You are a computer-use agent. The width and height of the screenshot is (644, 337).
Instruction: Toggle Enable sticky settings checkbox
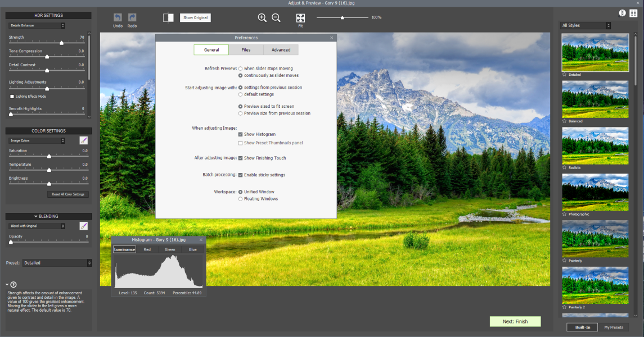(240, 175)
